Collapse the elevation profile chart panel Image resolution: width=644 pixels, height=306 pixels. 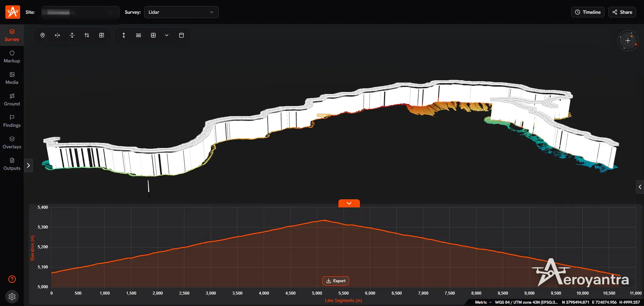[x=349, y=203]
